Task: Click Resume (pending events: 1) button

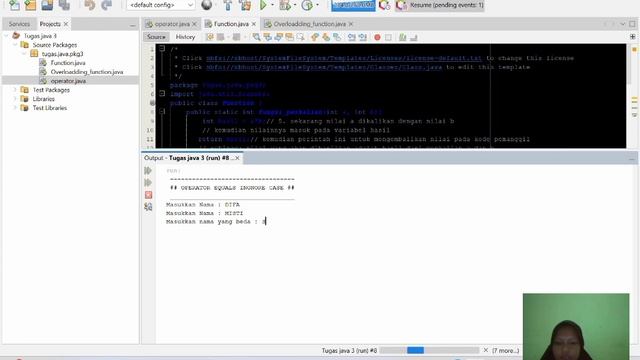Action: click(x=440, y=5)
